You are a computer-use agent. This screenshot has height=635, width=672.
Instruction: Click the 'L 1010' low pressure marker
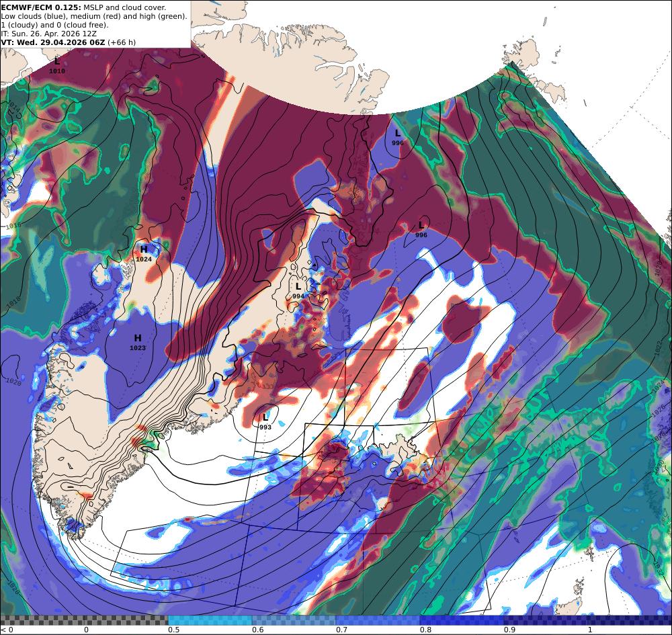[x=57, y=66]
